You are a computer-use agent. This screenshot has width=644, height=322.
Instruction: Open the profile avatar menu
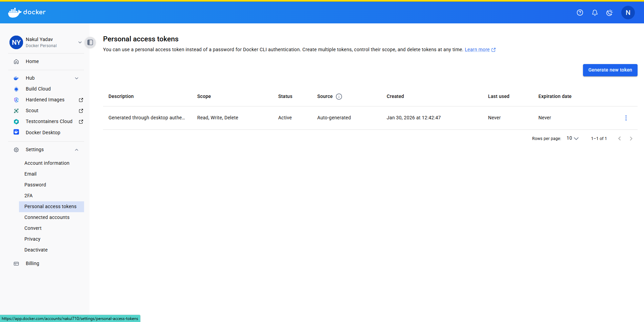coord(628,13)
